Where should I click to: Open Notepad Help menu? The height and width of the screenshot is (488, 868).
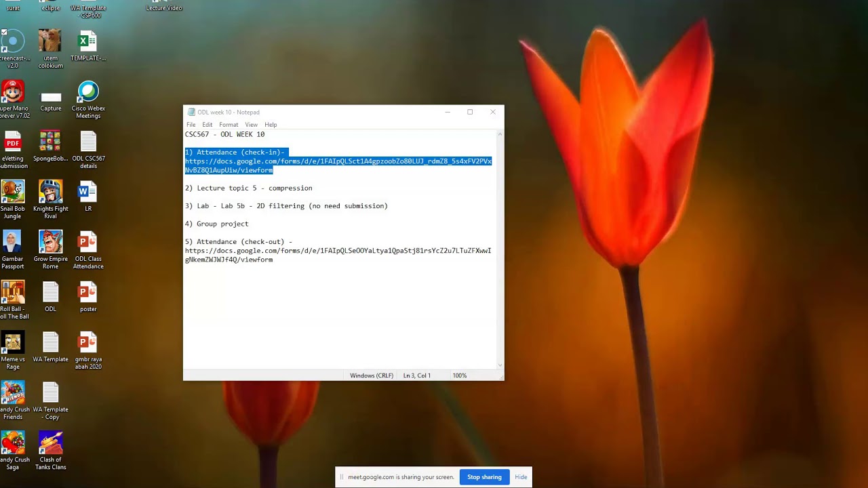click(271, 125)
